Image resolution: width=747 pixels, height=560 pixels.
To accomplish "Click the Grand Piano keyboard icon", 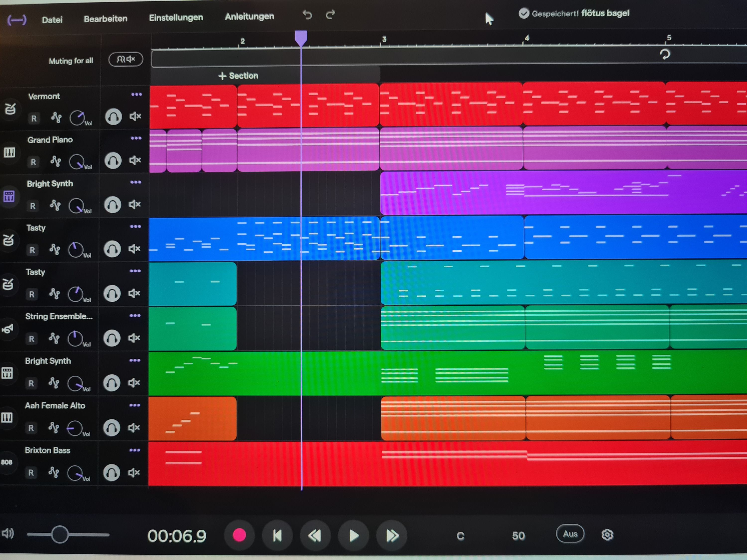I will (10, 152).
